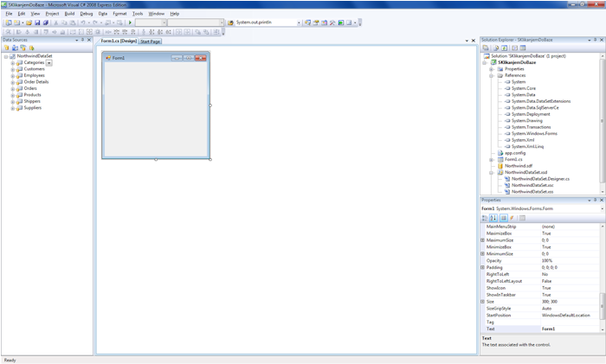Screen dimensions: 606x364
Task: Expand the Customers table node
Action: 13,69
